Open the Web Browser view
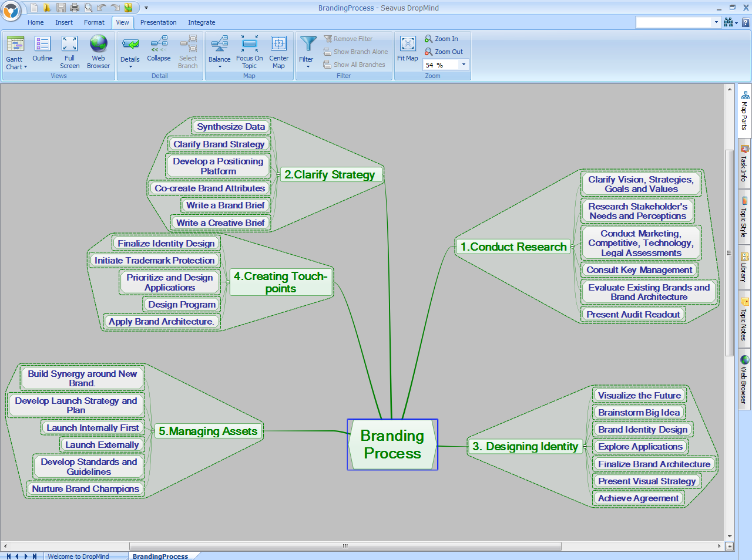The height and width of the screenshot is (560, 752). [x=98, y=52]
